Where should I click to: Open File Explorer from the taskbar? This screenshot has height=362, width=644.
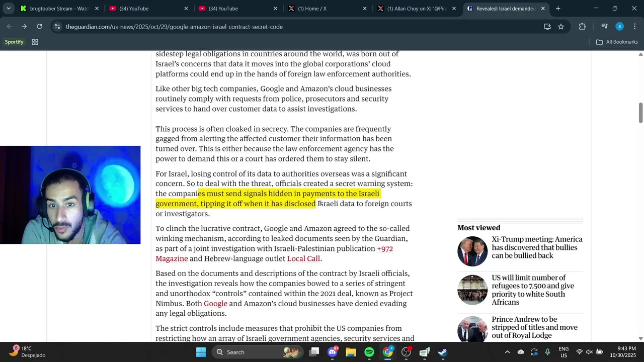pos(351,352)
